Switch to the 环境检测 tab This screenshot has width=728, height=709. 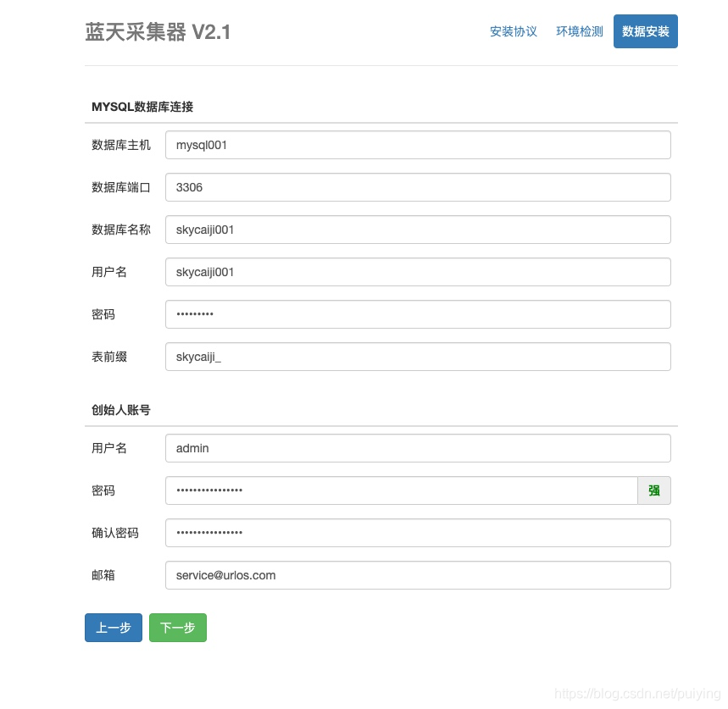(x=580, y=31)
